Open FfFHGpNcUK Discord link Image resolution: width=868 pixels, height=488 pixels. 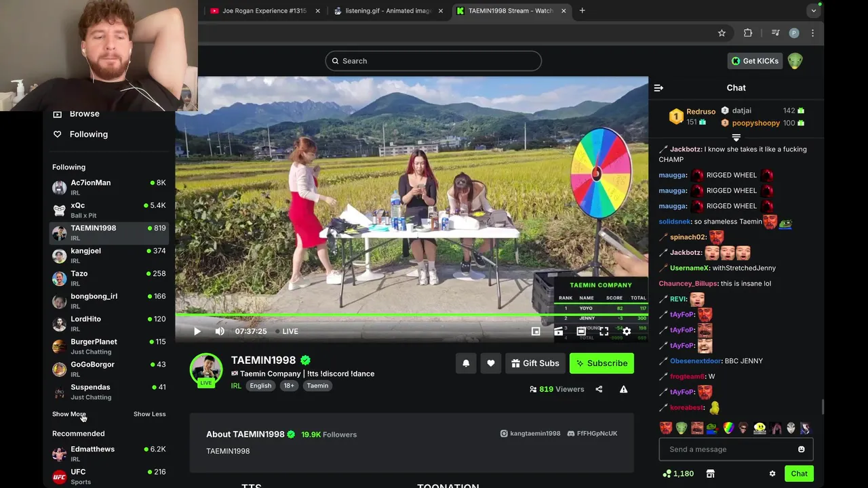tap(592, 434)
